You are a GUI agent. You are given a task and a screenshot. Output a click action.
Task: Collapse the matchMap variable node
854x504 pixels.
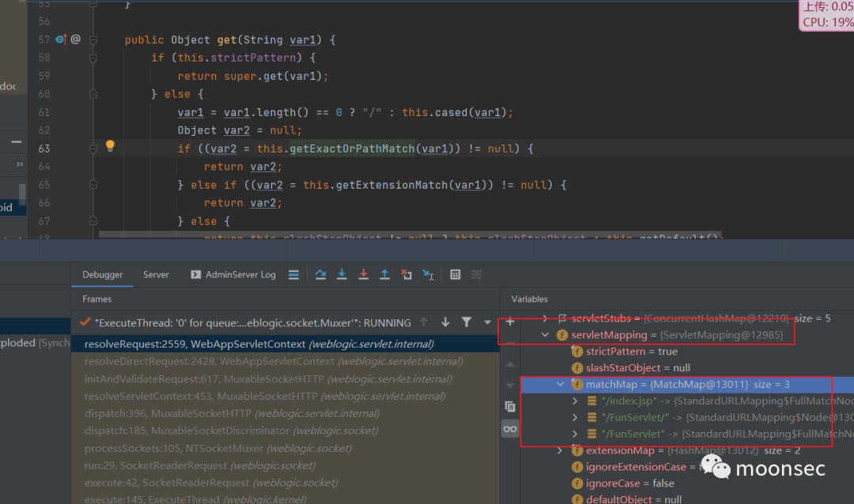click(x=560, y=384)
